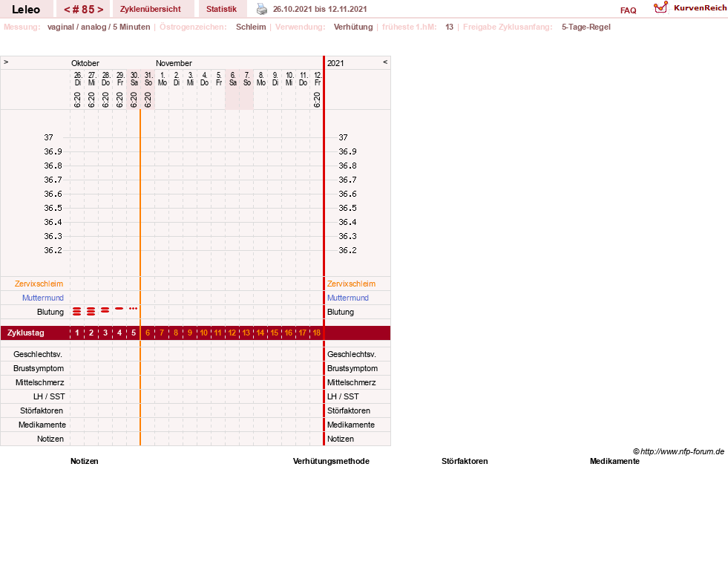Click the 2021 year label

335,63
